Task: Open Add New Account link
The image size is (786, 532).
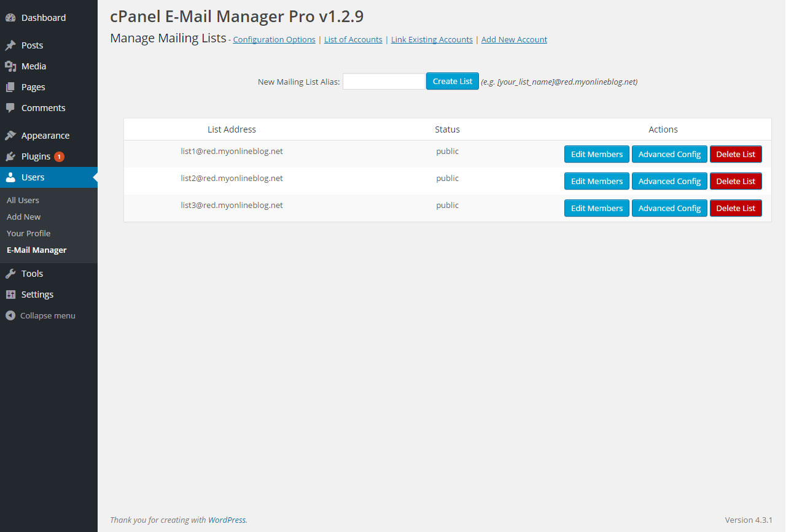Action: click(x=514, y=39)
